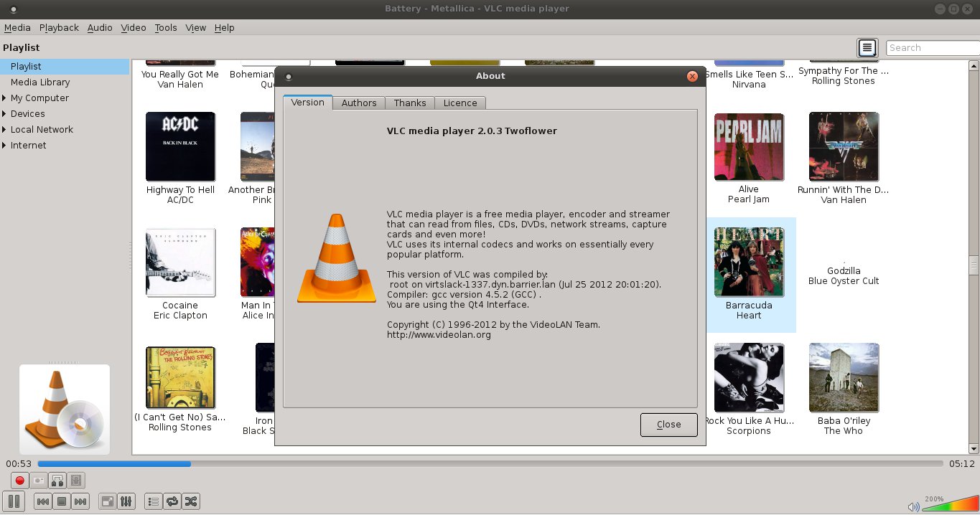Image resolution: width=980 pixels, height=515 pixels.
Task: Stop playback with the square button
Action: coord(62,501)
